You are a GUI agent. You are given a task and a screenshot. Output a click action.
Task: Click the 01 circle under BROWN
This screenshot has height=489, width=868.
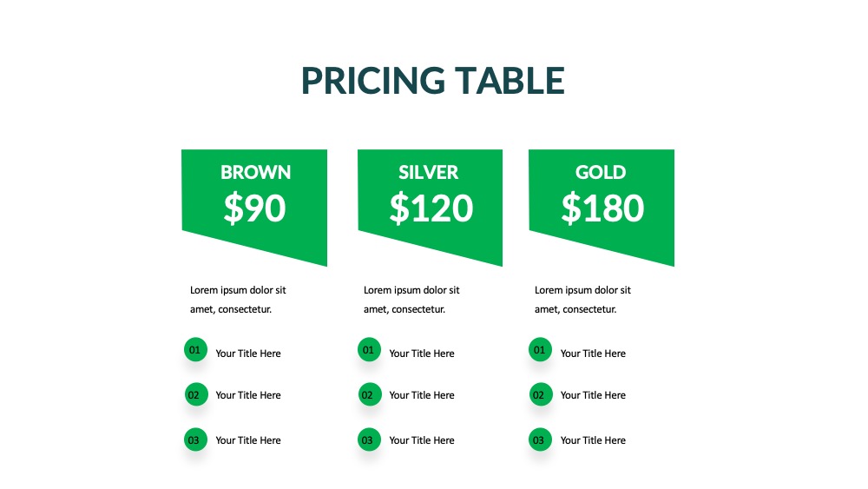pos(195,349)
